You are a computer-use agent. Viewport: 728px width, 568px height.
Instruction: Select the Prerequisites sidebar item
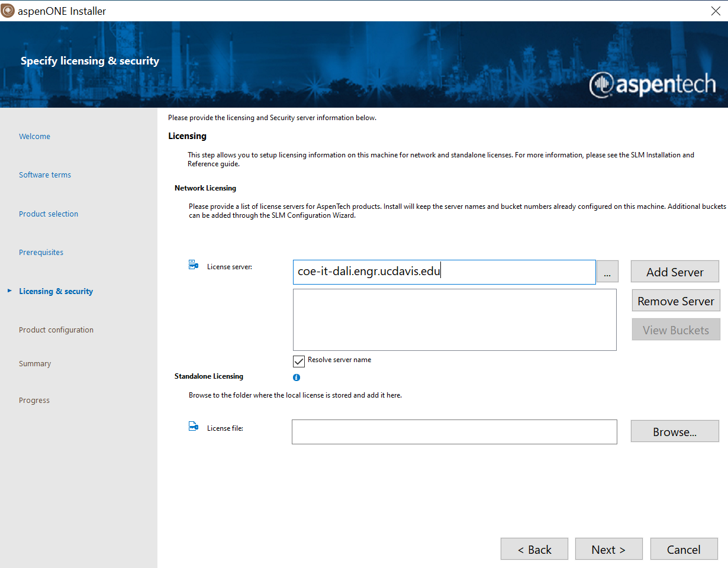pos(41,252)
